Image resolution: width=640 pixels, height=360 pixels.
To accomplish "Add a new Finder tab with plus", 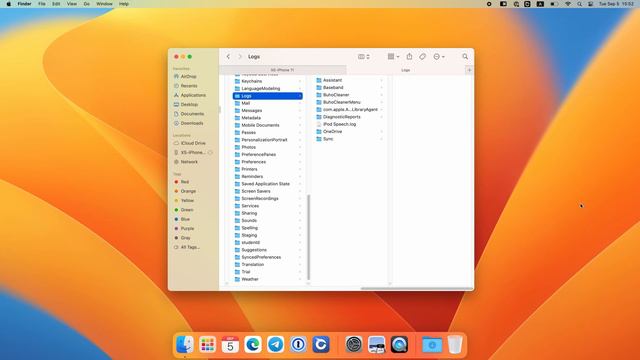I will click(x=469, y=70).
